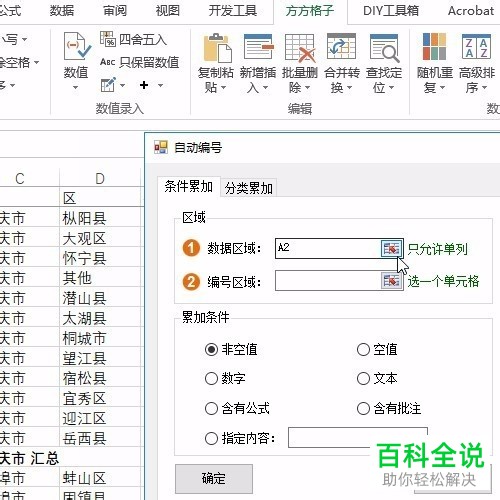The width and height of the screenshot is (500, 500).
Task: Click cell containing 潜山县
Action: pyautogui.click(x=101, y=298)
